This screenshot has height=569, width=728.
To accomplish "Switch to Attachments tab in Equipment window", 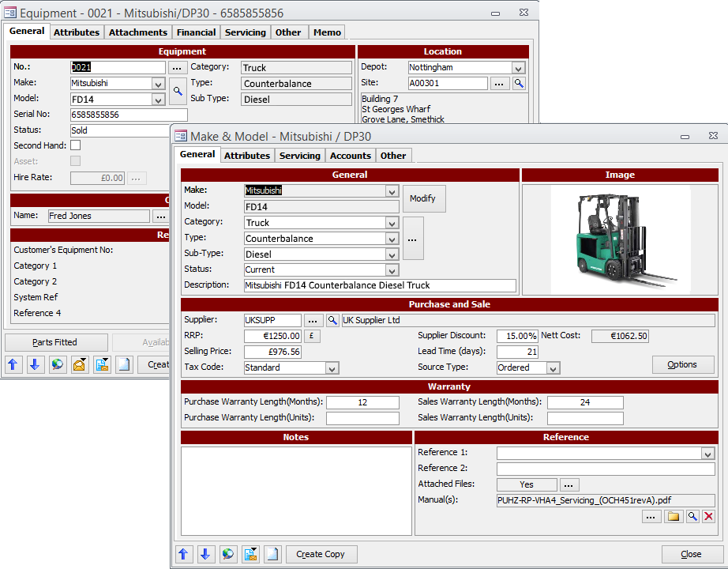I will pyautogui.click(x=138, y=32).
